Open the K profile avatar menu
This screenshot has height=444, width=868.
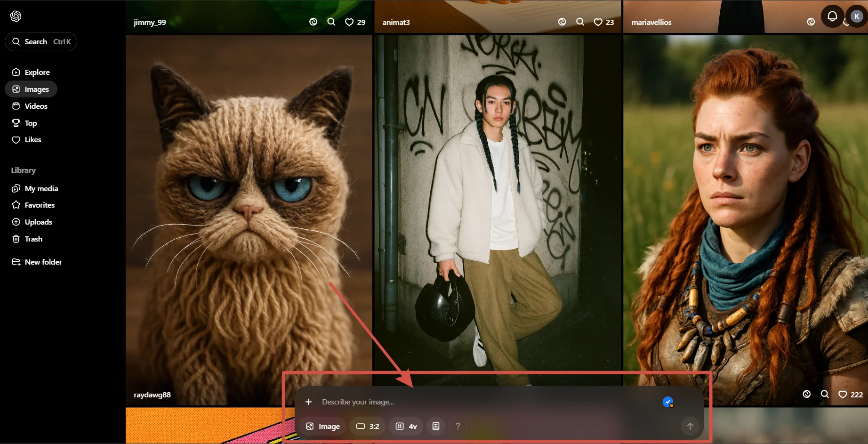pos(857,16)
